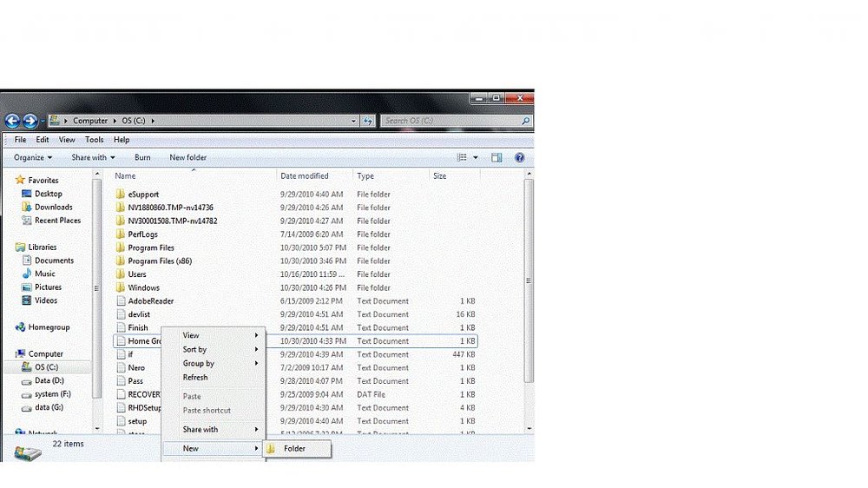Choose Folder in the New submenu

pos(298,449)
